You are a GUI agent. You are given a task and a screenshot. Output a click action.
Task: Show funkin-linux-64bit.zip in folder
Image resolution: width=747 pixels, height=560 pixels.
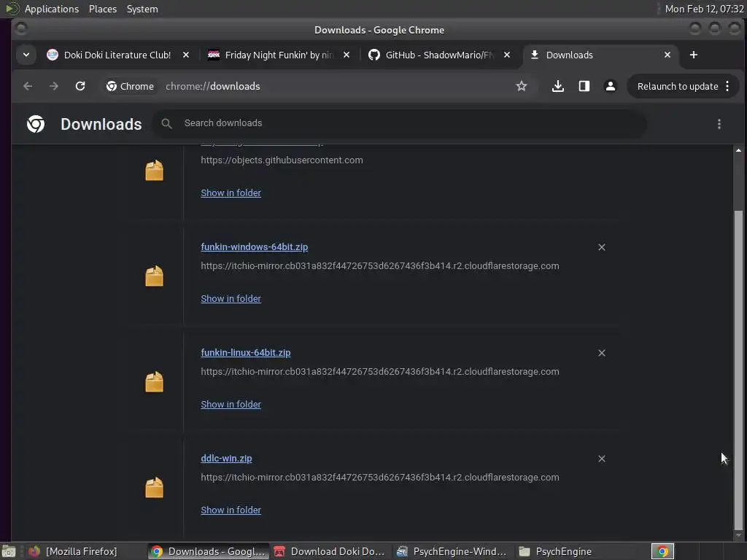(231, 404)
